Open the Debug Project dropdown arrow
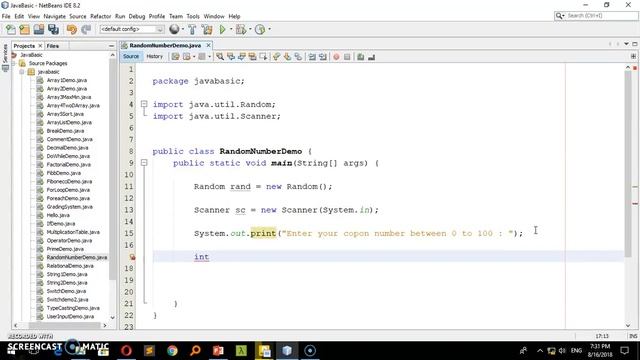640x360 pixels. pyautogui.click(x=250, y=29)
